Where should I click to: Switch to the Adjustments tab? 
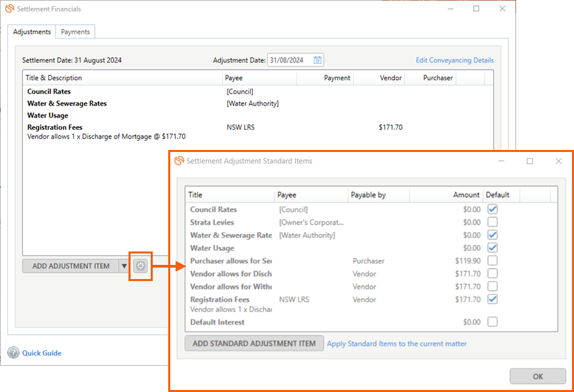tap(32, 32)
